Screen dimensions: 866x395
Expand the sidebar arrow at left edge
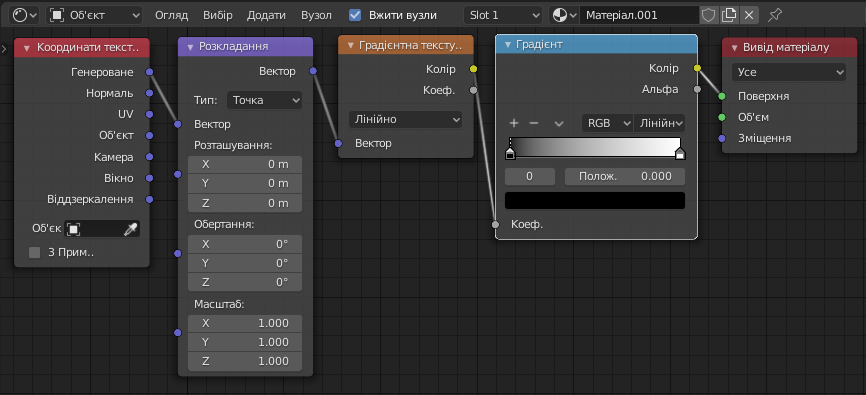tap(4, 49)
